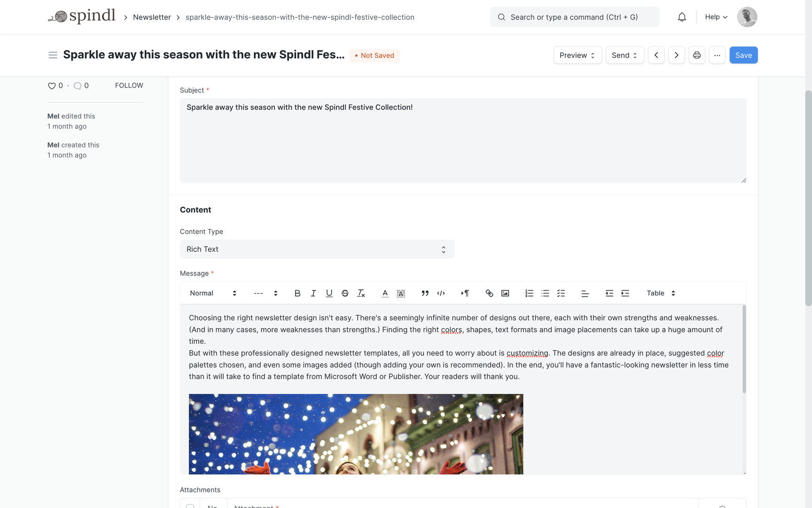Toggle the sidebar with hamburger icon
The height and width of the screenshot is (508, 812).
[x=53, y=55]
